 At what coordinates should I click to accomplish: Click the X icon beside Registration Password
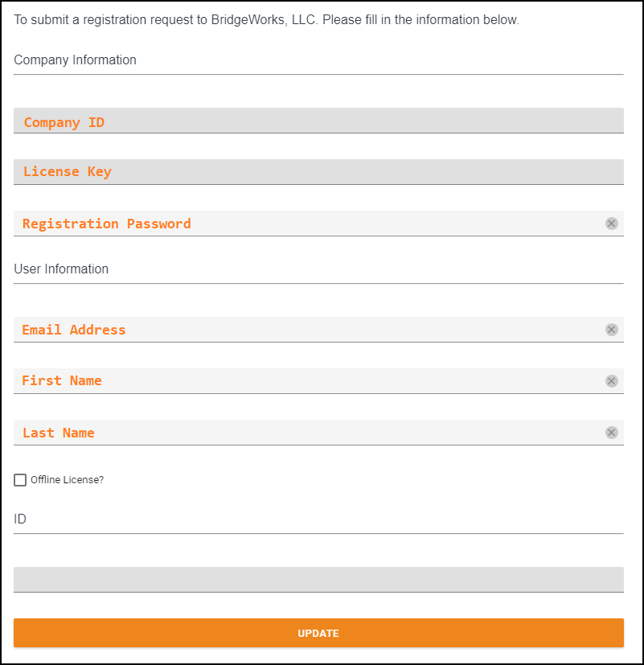tap(611, 224)
